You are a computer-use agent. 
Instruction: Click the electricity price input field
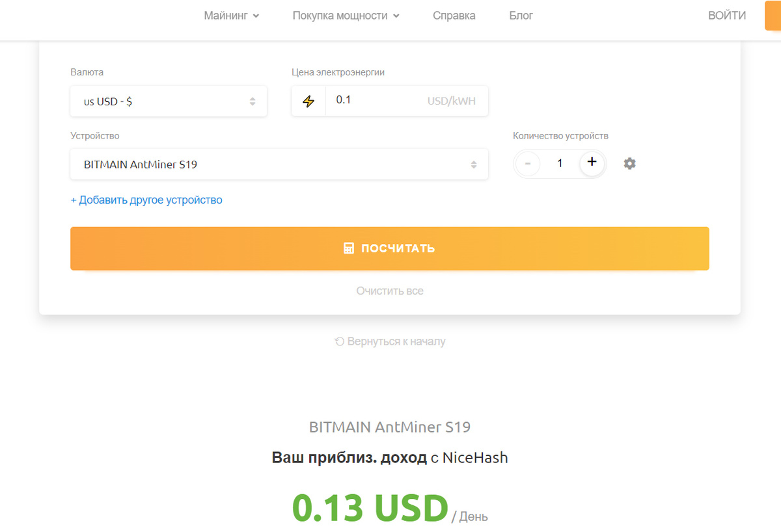click(390, 100)
